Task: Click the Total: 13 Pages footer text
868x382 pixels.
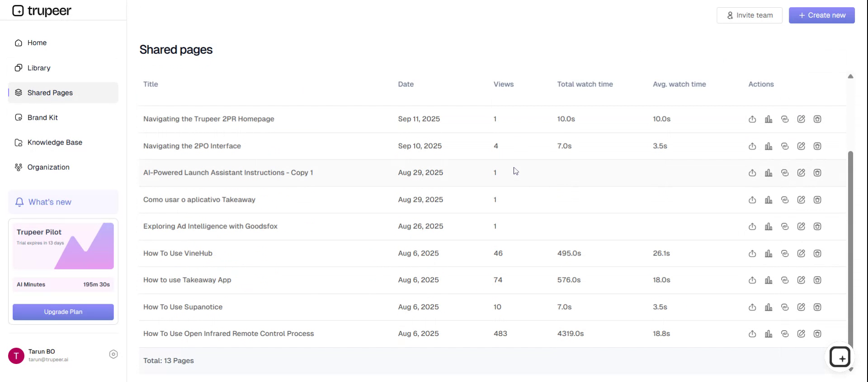Action: tap(169, 361)
